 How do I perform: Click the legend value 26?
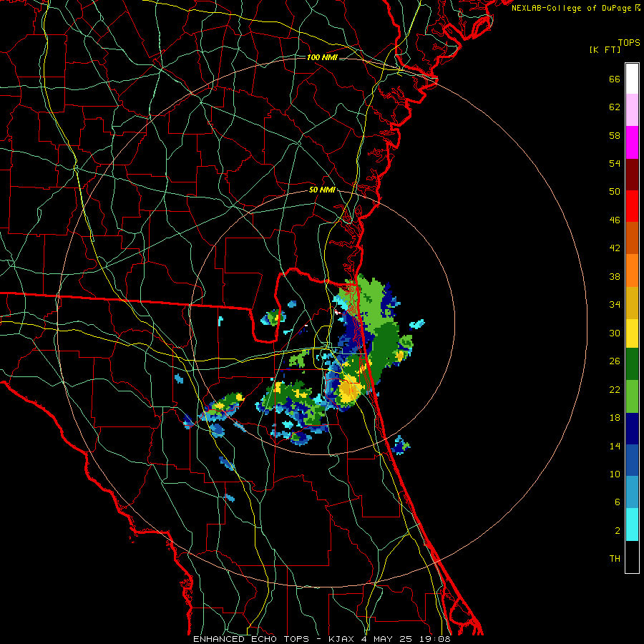(615, 361)
